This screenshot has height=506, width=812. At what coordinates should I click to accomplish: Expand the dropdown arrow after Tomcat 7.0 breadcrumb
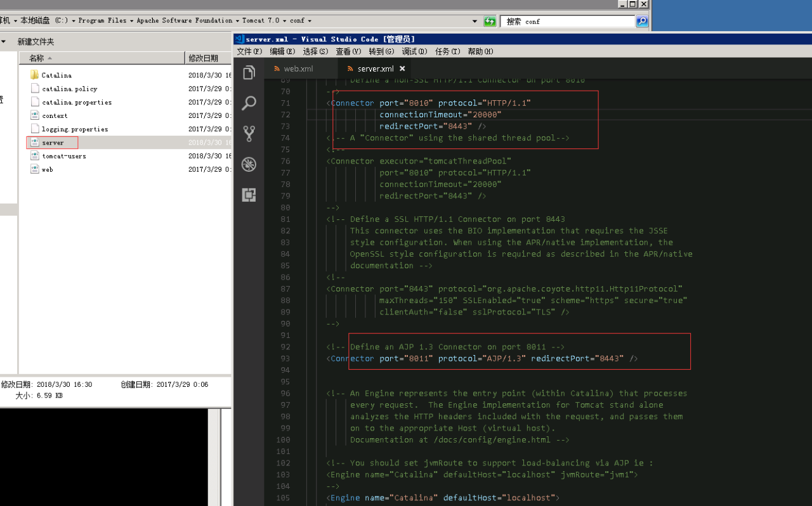tap(285, 21)
